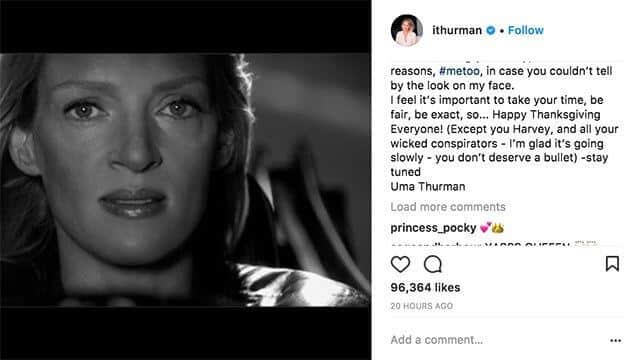Click the blue verified badge next to ithurman
Viewport: 640px width, 360px height.
pos(491,30)
